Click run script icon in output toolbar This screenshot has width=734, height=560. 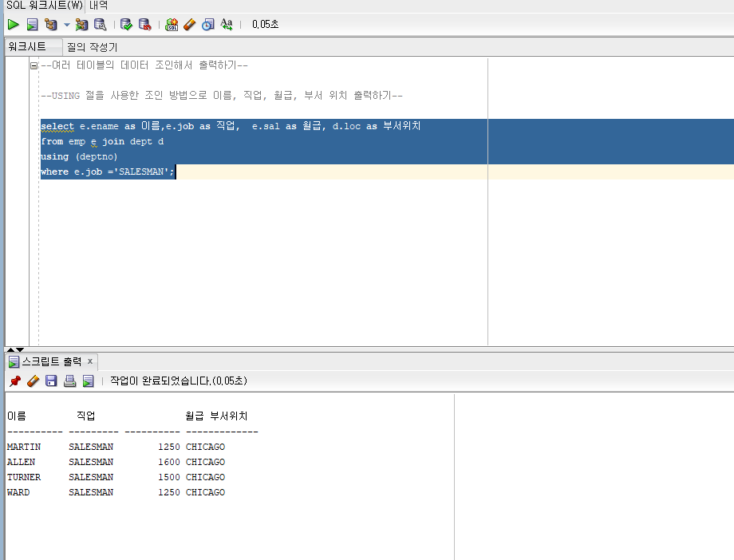click(88, 381)
